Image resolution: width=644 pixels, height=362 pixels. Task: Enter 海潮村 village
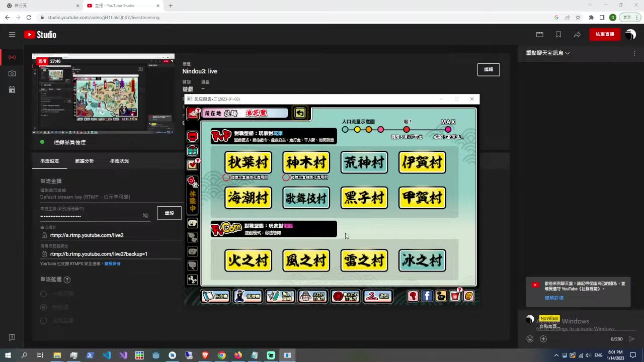click(248, 198)
